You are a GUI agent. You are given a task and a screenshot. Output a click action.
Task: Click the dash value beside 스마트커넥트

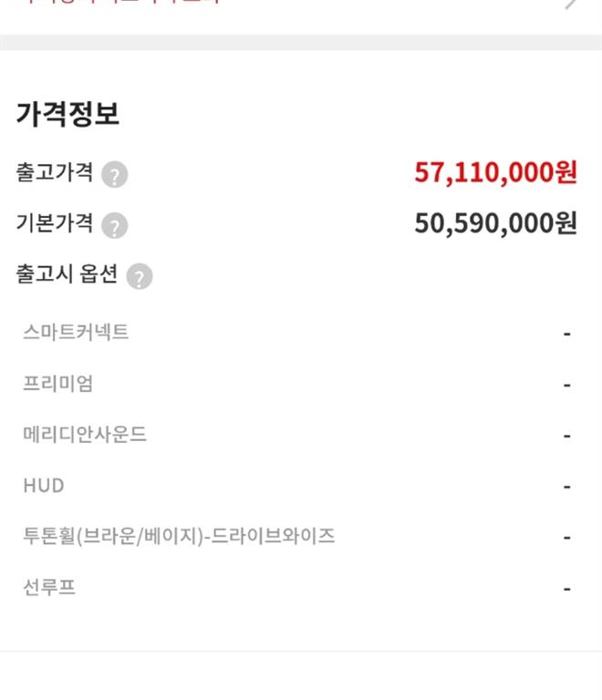click(x=566, y=334)
